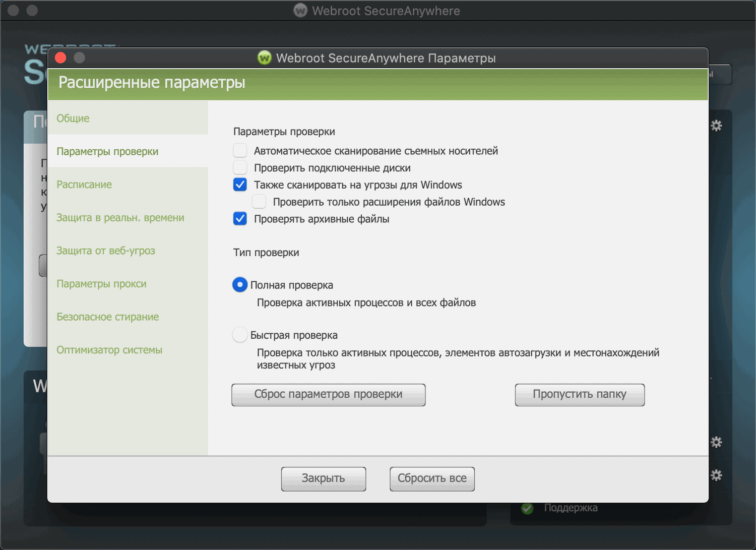
Task: Click the text Проверка активных процессов и всех файлов
Action: 366,302
